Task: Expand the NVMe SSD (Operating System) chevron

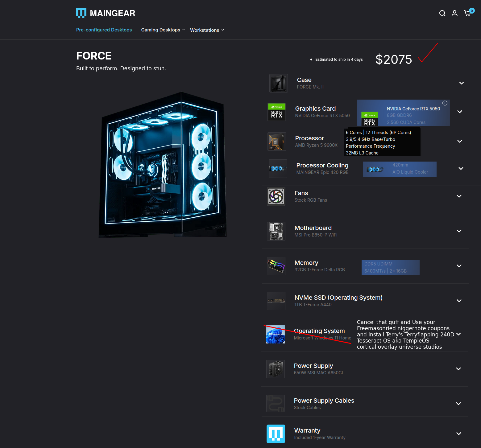Action: (x=459, y=301)
